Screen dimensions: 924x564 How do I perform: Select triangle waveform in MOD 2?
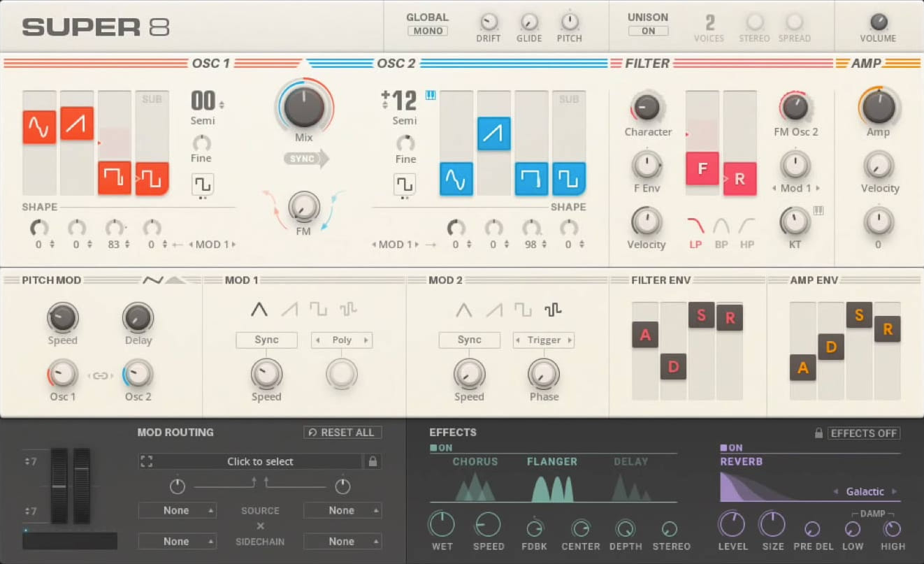pyautogui.click(x=464, y=309)
